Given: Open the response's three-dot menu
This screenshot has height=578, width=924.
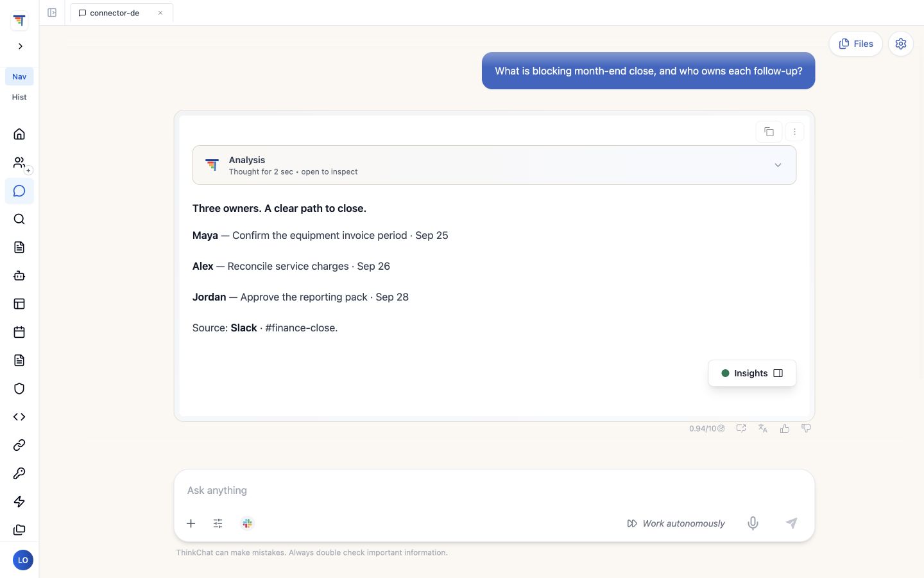Looking at the screenshot, I should (794, 132).
